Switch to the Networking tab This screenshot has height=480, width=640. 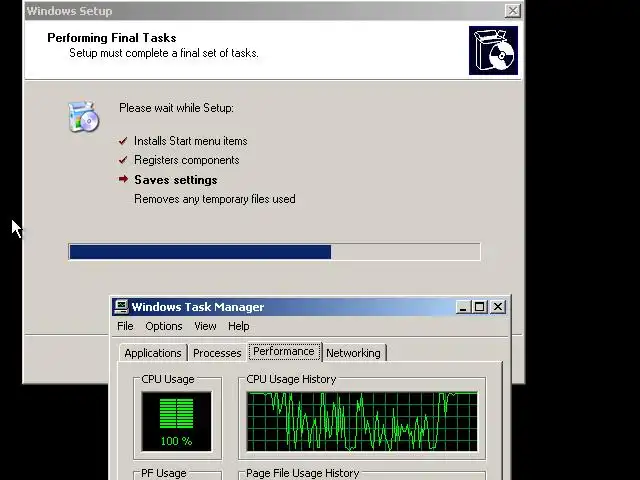353,353
